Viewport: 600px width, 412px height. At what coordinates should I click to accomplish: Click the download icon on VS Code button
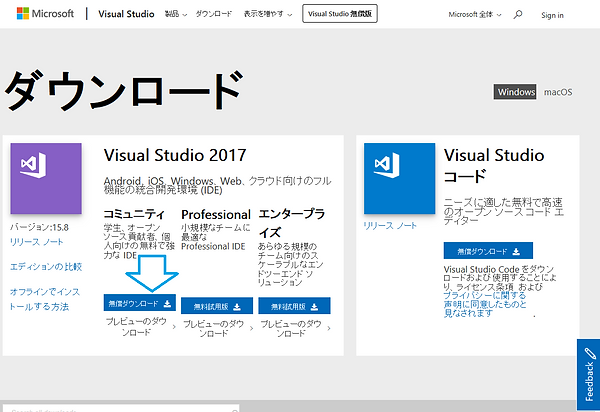[x=516, y=251]
